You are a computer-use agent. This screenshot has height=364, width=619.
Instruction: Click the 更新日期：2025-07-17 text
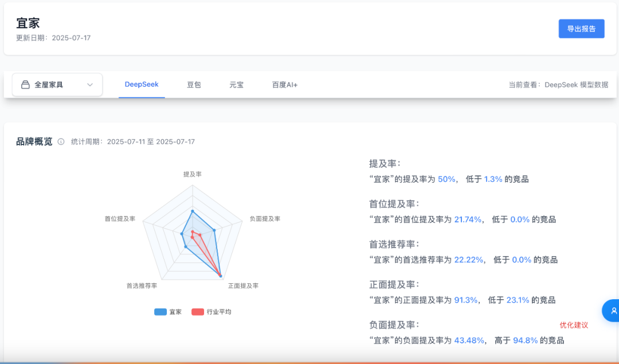pyautogui.click(x=53, y=38)
